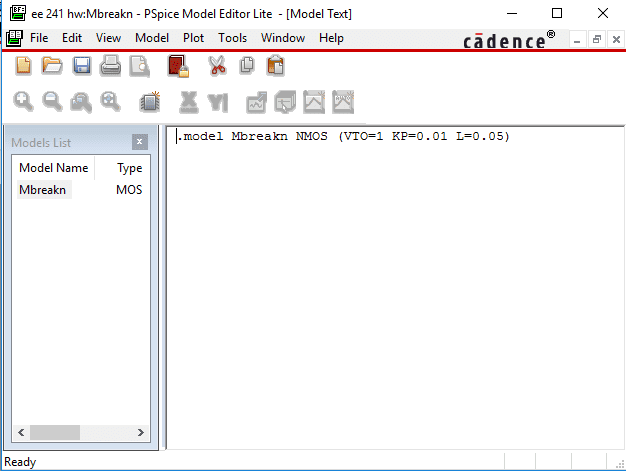Open the File menu
Viewport: 626px width, 471px height.
coord(39,38)
